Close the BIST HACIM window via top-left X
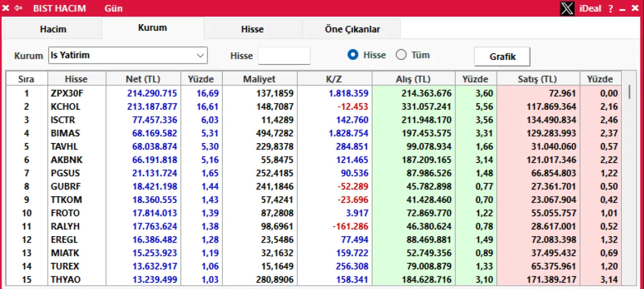 (x=6, y=8)
